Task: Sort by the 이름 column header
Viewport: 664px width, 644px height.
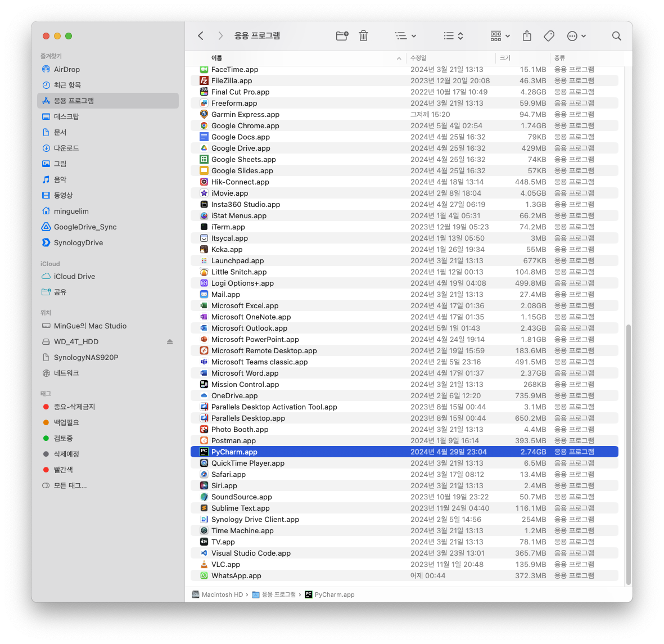Action: (x=216, y=58)
